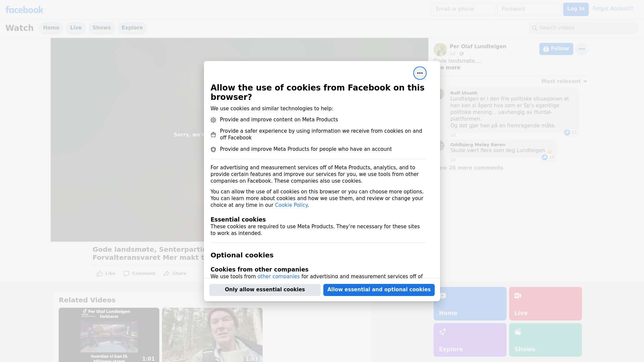Image resolution: width=644 pixels, height=362 pixels.
Task: Open the cookie dialog more options button
Action: tap(420, 73)
